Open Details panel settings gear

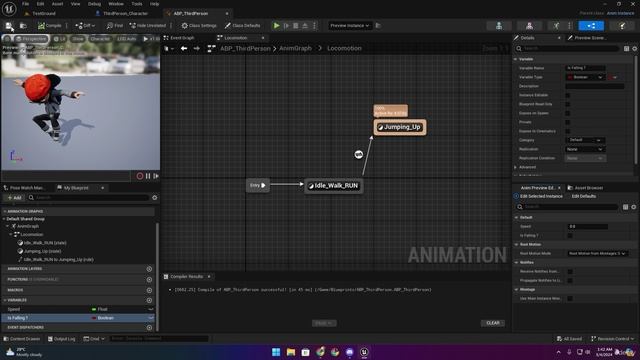(634, 49)
